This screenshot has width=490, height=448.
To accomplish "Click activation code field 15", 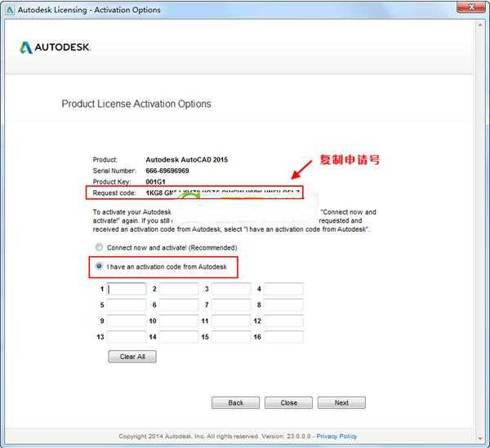I will (231, 337).
